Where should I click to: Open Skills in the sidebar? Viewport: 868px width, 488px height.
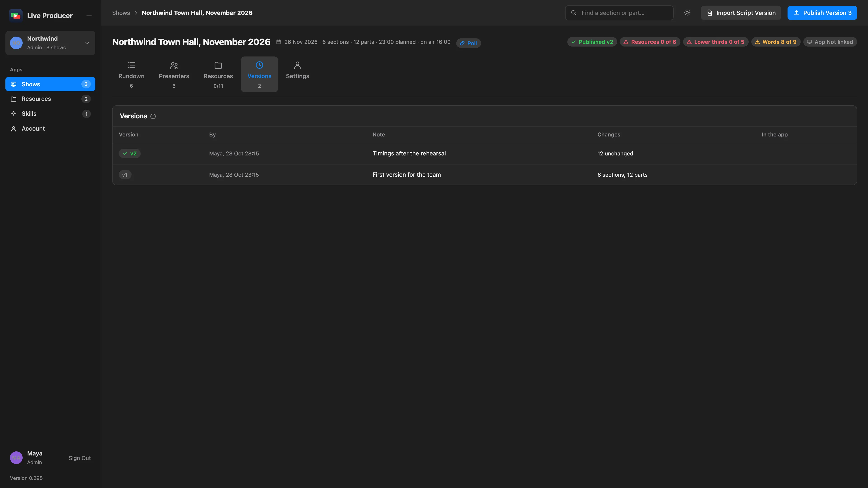click(50, 113)
